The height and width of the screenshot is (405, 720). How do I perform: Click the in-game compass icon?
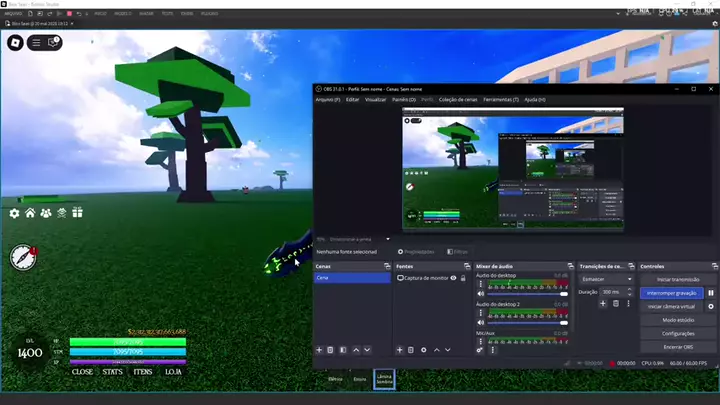[22, 257]
